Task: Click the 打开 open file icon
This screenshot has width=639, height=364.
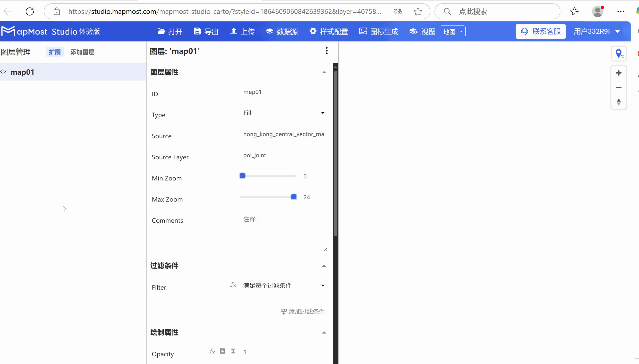Action: (161, 31)
